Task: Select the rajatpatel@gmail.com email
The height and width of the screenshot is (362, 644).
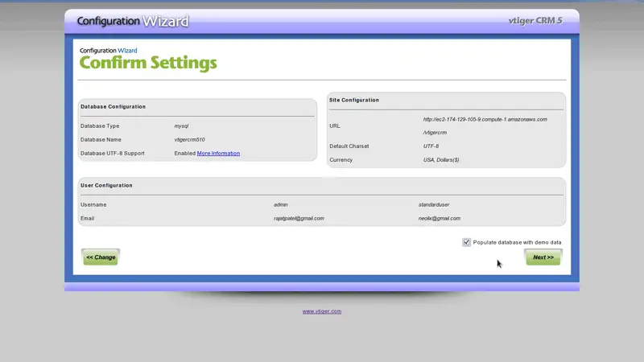Action: pos(299,218)
